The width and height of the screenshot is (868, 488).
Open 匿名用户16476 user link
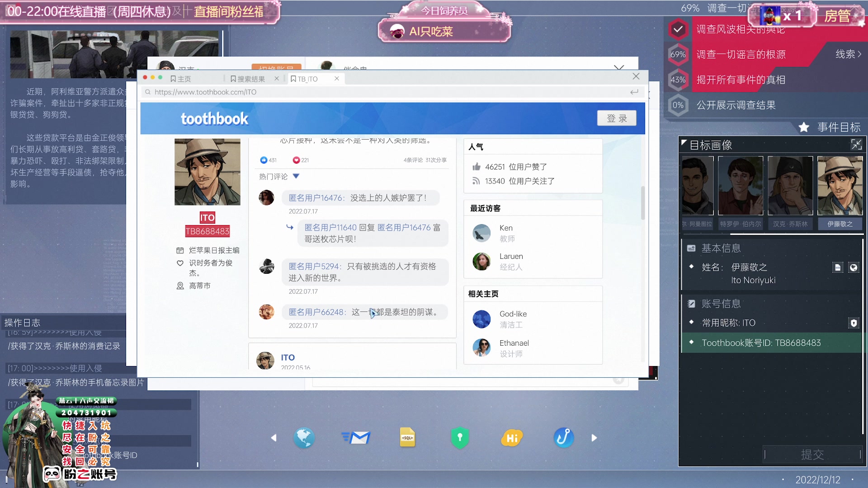[x=315, y=198]
